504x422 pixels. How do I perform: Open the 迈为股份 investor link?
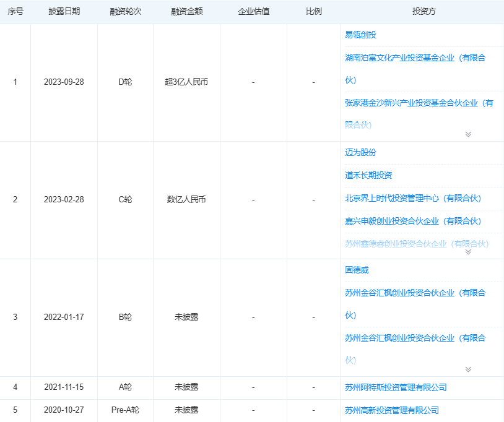pos(354,152)
